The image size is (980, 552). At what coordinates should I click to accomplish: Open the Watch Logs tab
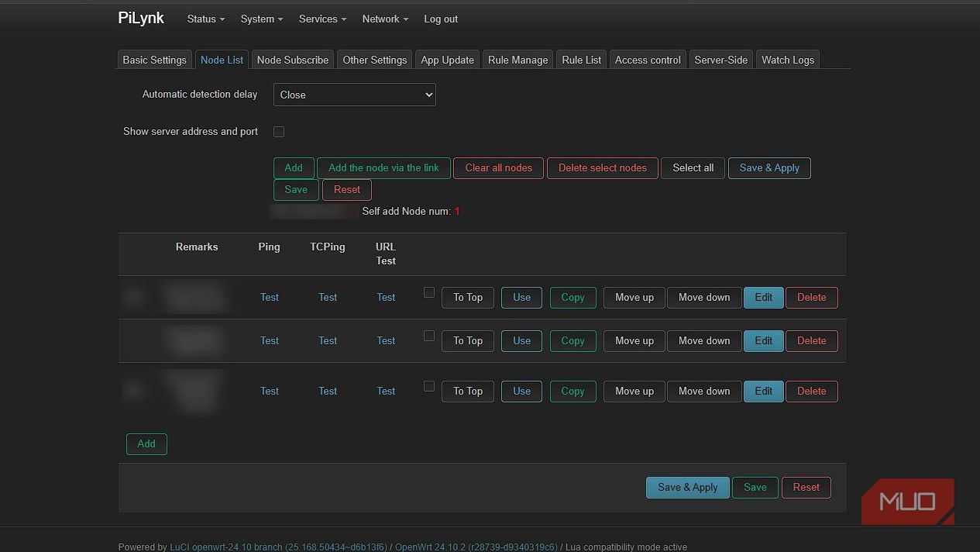787,60
